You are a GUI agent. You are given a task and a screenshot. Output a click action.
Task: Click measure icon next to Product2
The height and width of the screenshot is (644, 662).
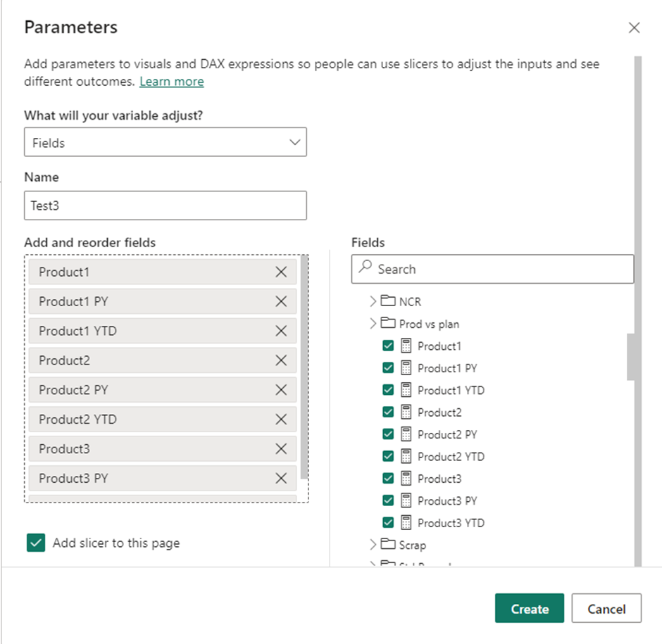point(406,412)
